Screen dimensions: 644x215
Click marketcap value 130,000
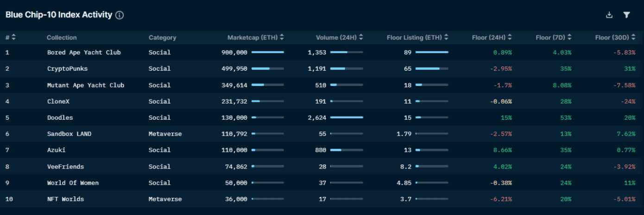pyautogui.click(x=234, y=118)
